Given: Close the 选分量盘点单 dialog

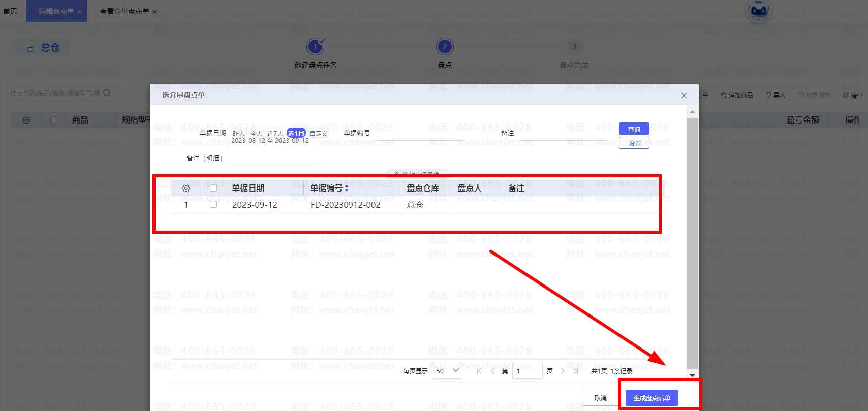Looking at the screenshot, I should coord(684,96).
